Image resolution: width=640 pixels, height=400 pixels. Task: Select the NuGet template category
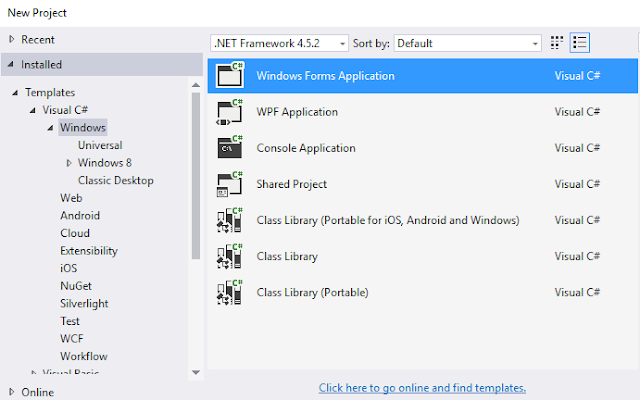pos(76,286)
